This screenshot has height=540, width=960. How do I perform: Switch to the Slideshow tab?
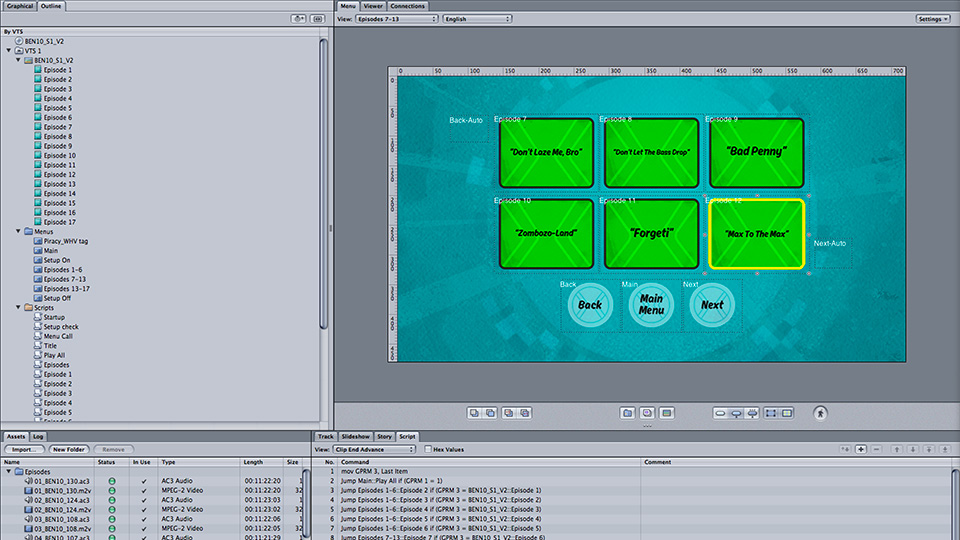point(356,437)
